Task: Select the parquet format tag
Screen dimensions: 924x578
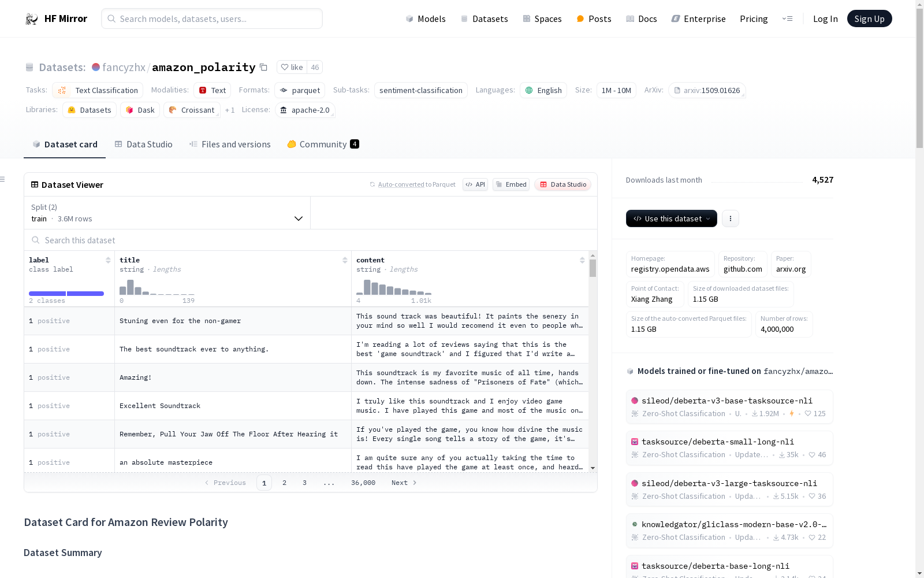Action: [x=300, y=90]
